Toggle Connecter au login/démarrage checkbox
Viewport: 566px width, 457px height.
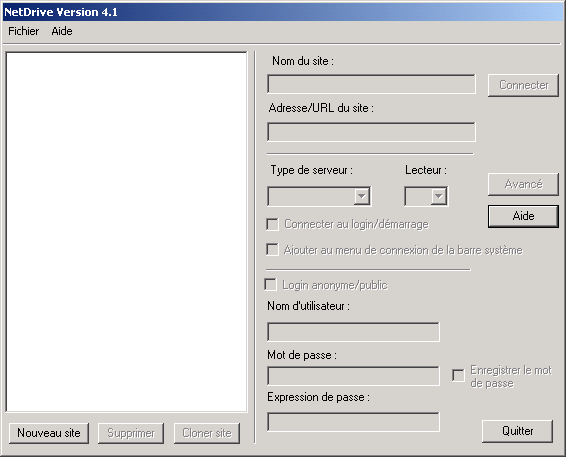point(273,224)
